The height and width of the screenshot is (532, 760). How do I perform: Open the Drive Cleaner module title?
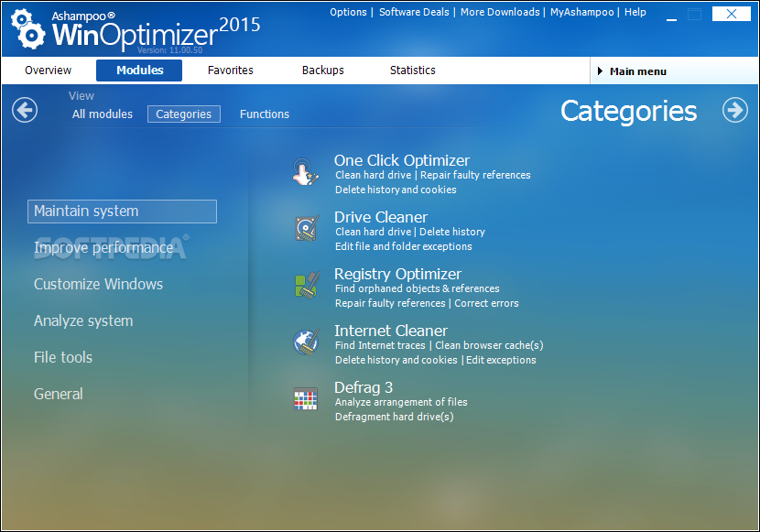[381, 217]
